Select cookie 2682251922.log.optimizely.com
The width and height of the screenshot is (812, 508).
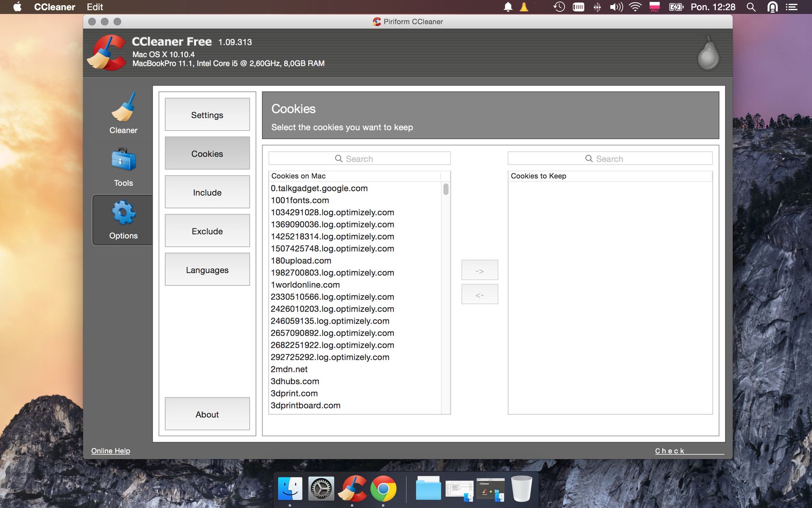(355, 345)
